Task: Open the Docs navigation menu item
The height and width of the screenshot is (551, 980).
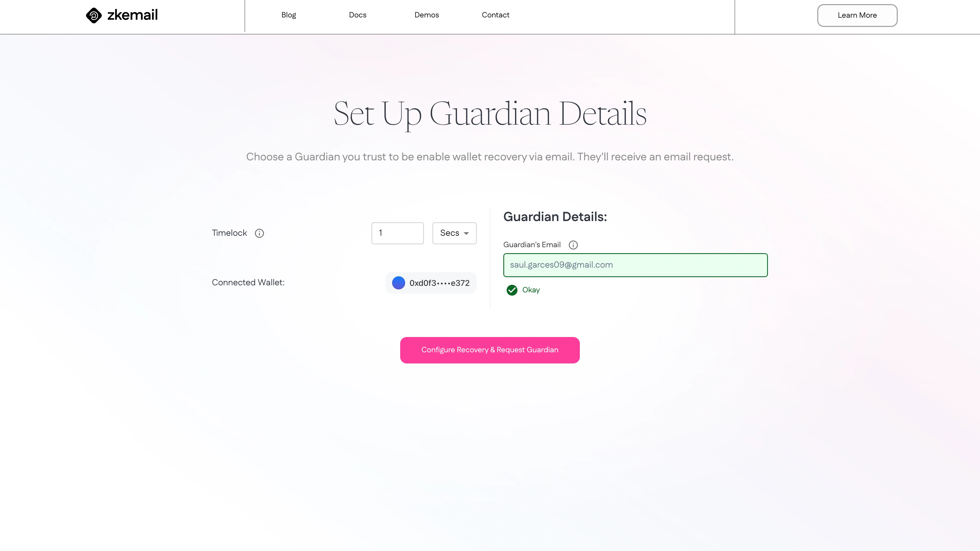Action: pyautogui.click(x=357, y=15)
